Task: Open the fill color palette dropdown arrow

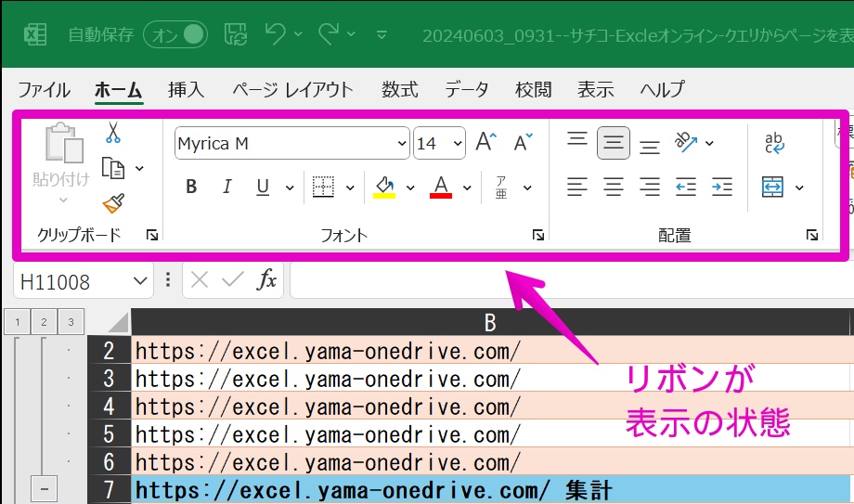Action: (x=410, y=188)
